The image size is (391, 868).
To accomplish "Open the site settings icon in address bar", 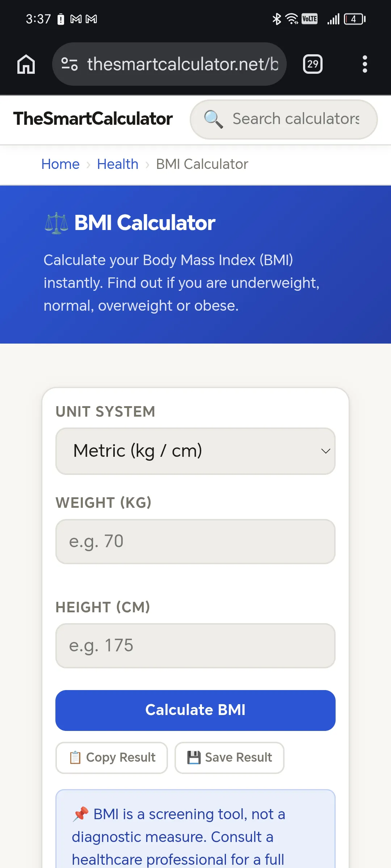I will (x=69, y=64).
